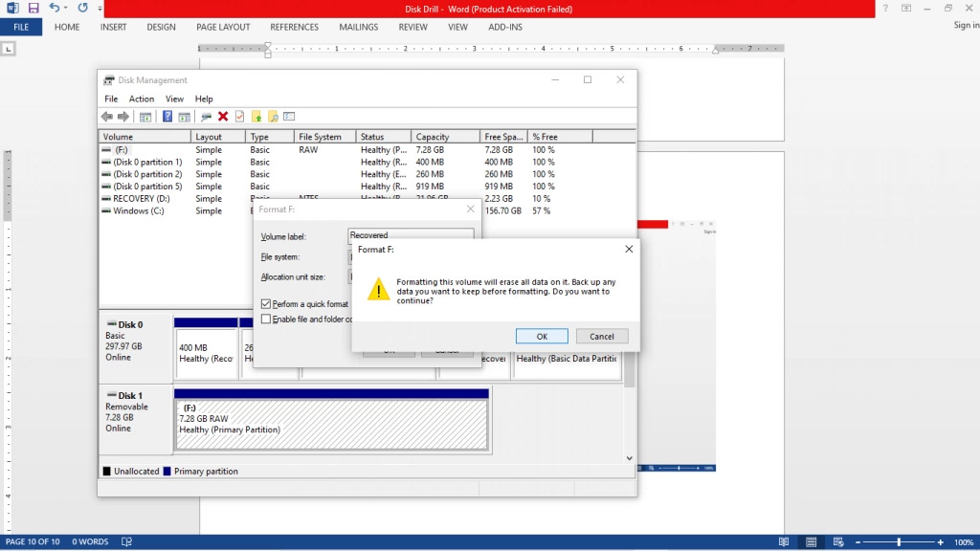Open the Disk Management Action menu
980x551 pixels.
point(142,99)
